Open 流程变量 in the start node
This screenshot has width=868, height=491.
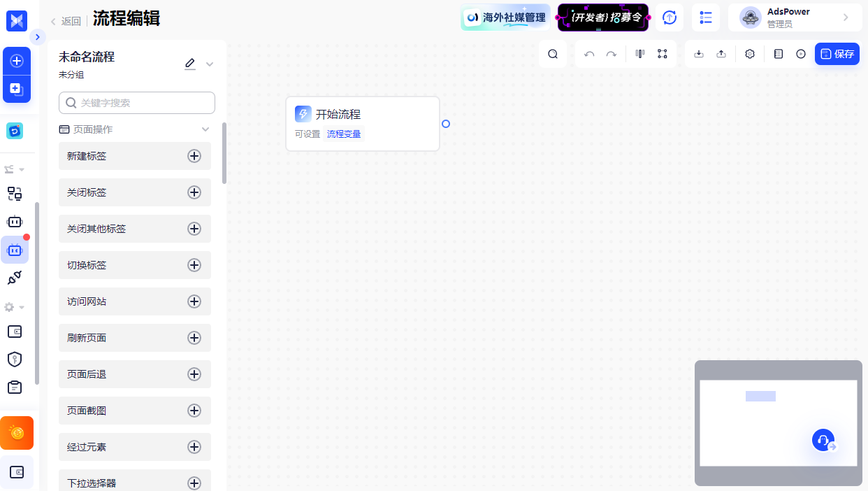[x=344, y=134]
